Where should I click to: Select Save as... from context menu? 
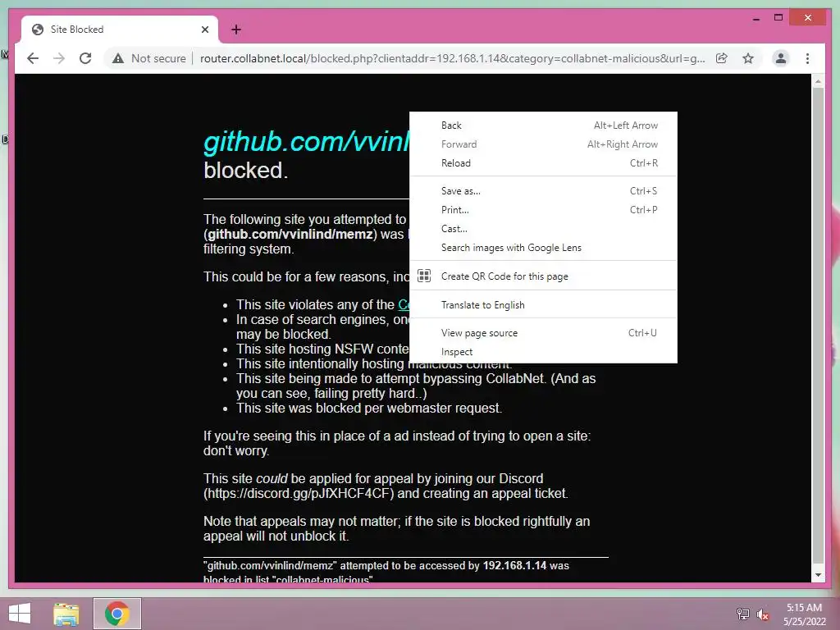(543, 190)
